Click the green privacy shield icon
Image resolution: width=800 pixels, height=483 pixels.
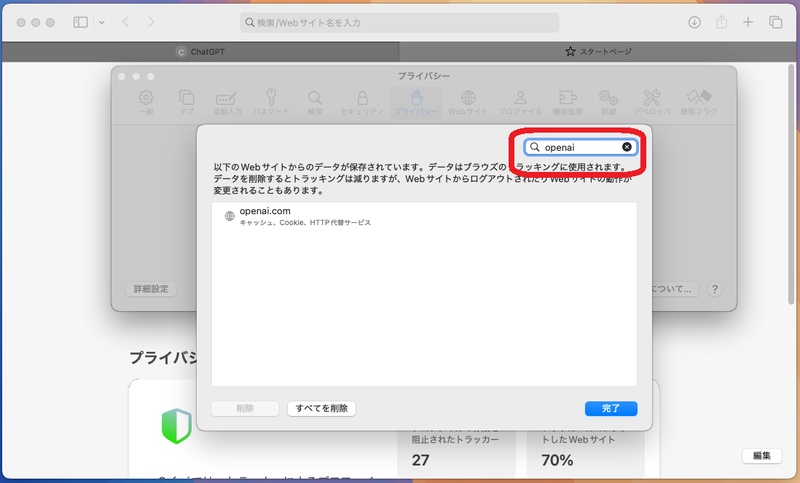[177, 426]
